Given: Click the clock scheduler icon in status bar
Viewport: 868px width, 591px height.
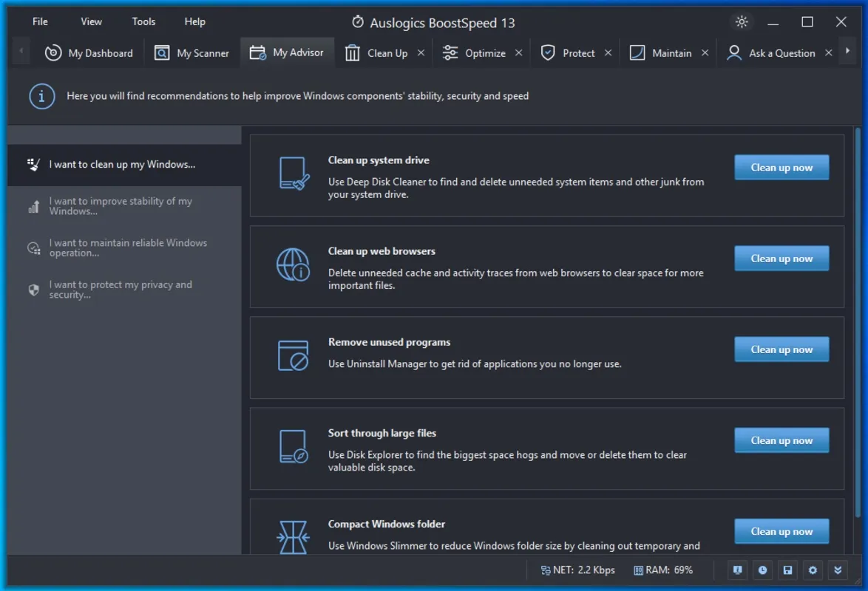Looking at the screenshot, I should [762, 570].
